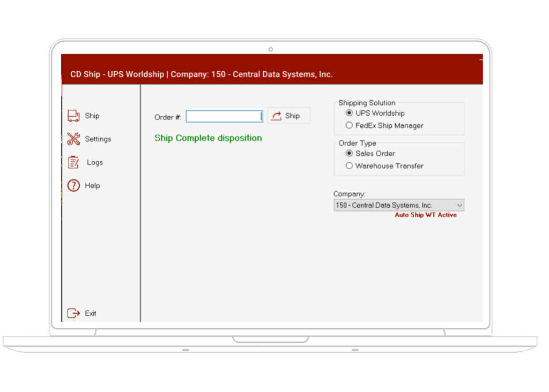Click 'Ship Complete disposition' status text

click(x=209, y=138)
